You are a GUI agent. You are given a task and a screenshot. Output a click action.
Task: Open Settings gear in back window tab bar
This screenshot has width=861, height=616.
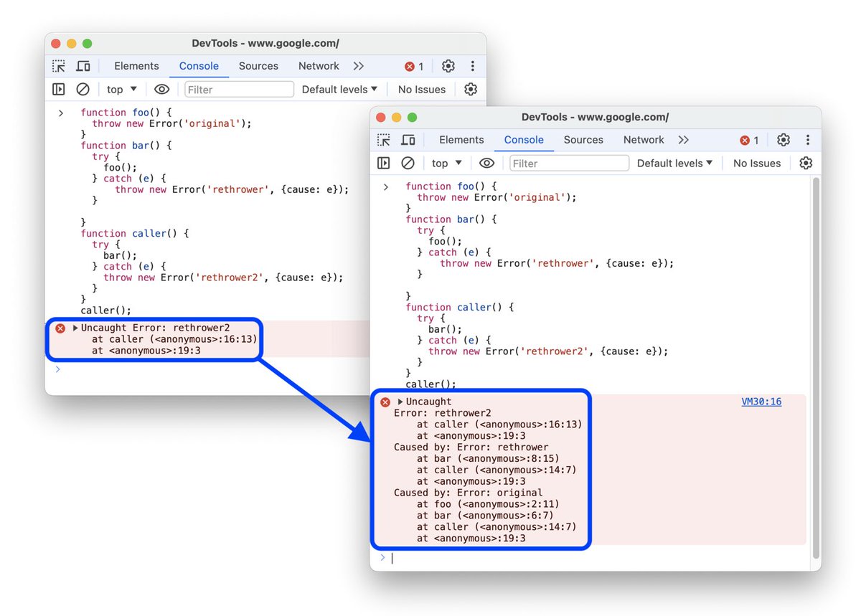pos(448,66)
